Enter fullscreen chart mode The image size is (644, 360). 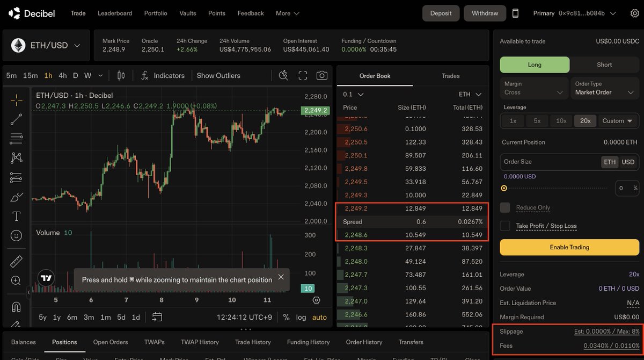303,76
